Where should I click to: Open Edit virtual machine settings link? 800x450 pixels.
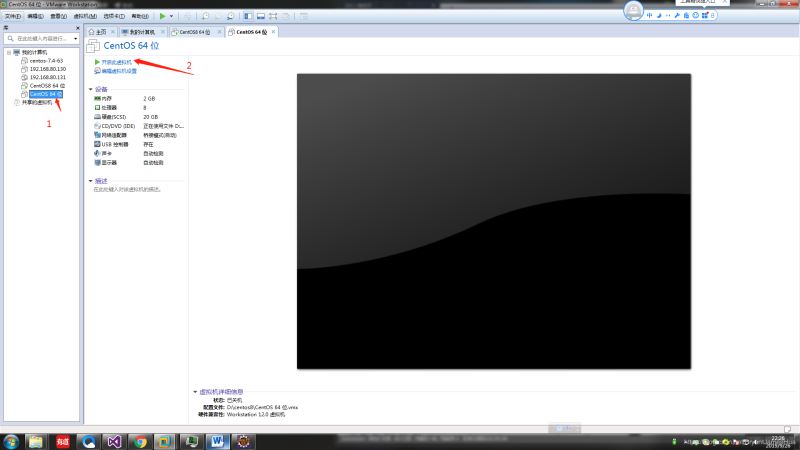[118, 71]
